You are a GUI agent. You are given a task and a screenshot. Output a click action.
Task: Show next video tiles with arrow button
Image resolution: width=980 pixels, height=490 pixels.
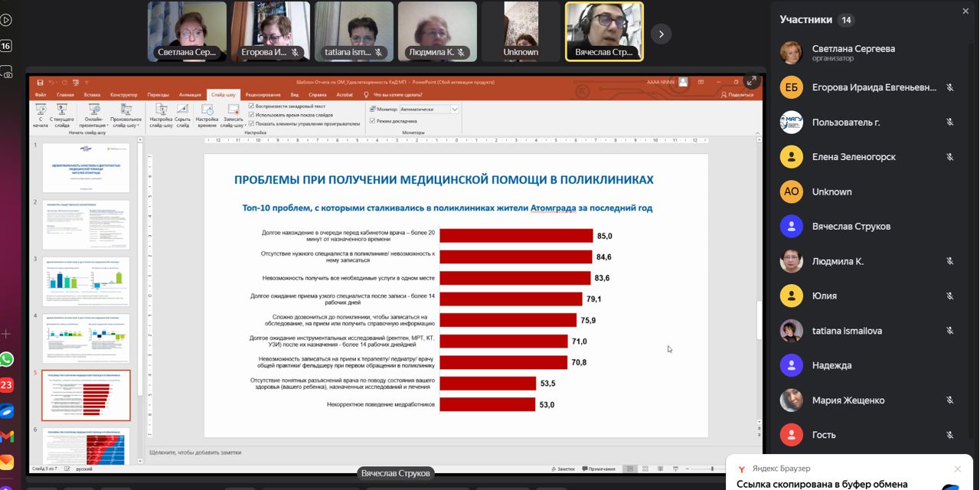[661, 34]
